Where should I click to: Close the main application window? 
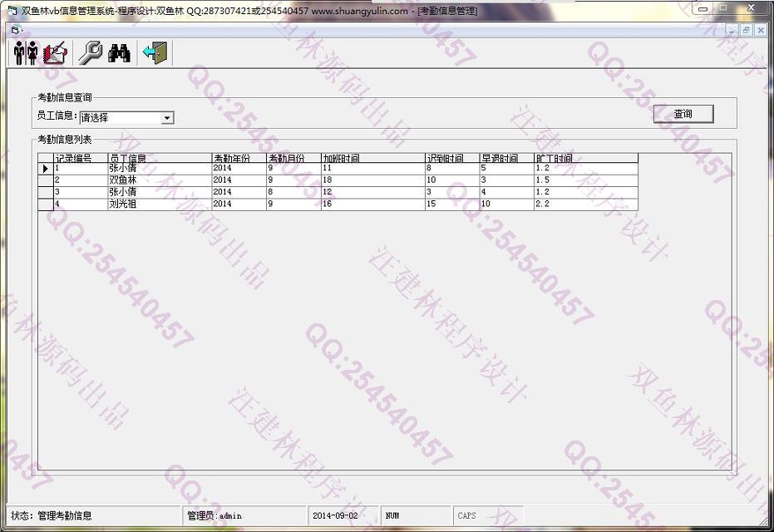coord(751,8)
